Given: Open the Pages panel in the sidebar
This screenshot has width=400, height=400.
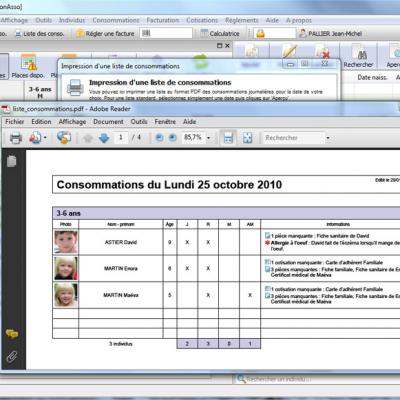Looking at the screenshot, I should pyautogui.click(x=11, y=161).
